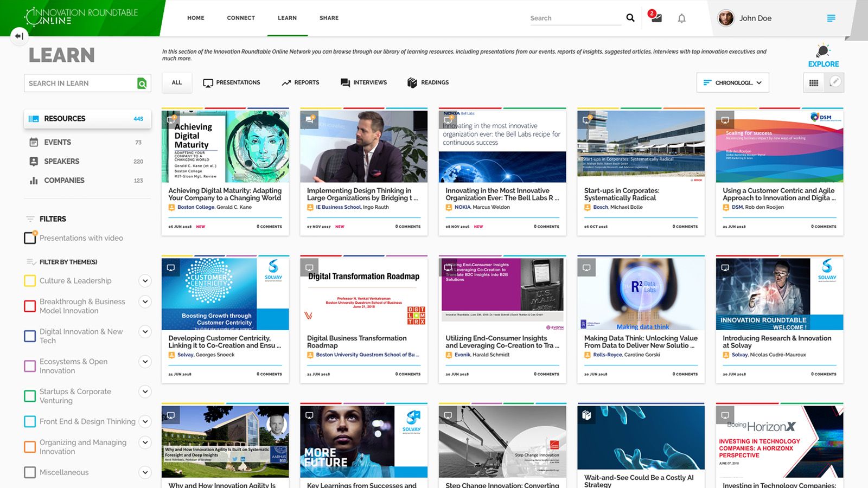Select the All resources tab
Screen dimensions: 868x488
177,82
